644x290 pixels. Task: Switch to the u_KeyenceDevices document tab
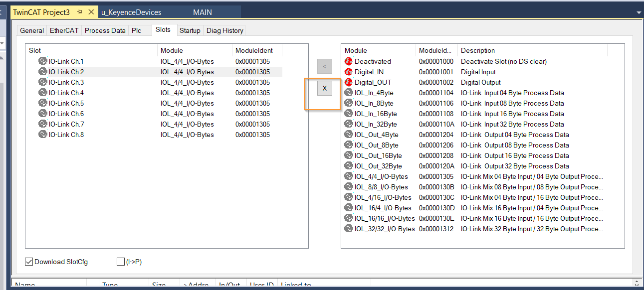[x=131, y=12]
